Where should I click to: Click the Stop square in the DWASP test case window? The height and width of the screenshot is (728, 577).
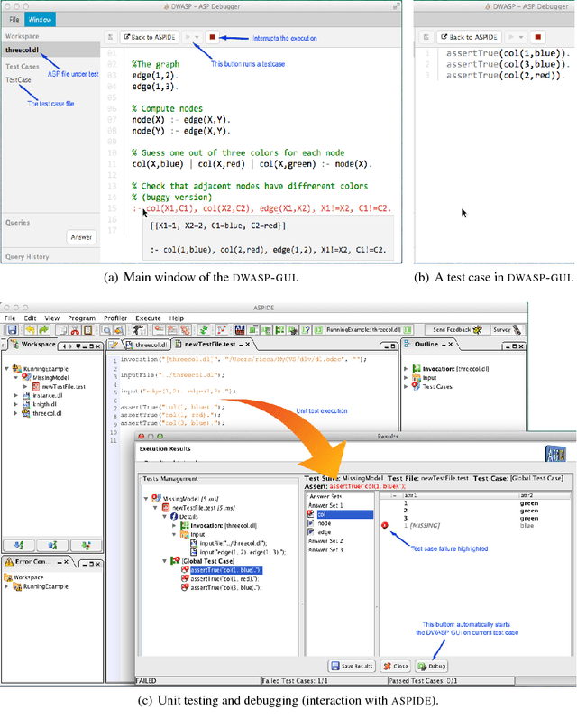[537, 37]
